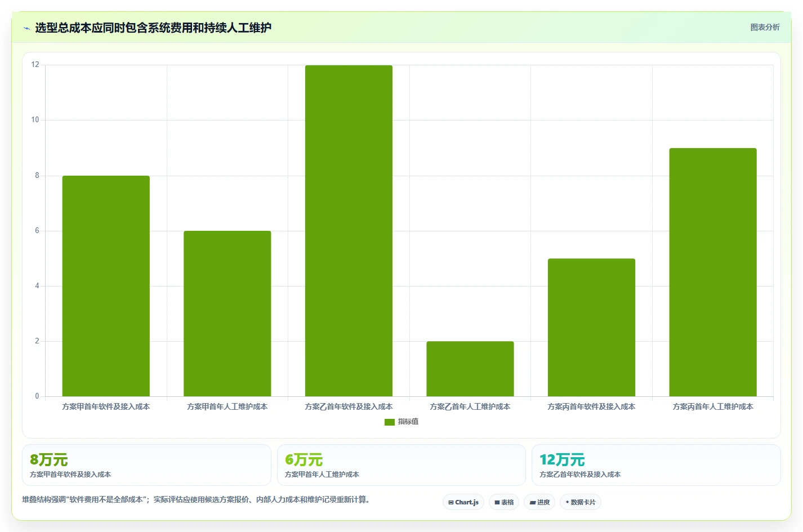
Task: Click axis label 方案乙首年软件及接入成本 under chart
Action: 349,406
